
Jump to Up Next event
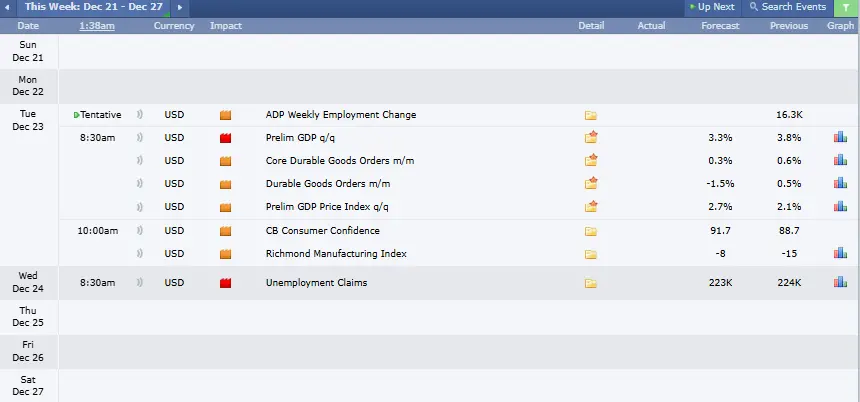pyautogui.click(x=711, y=7)
